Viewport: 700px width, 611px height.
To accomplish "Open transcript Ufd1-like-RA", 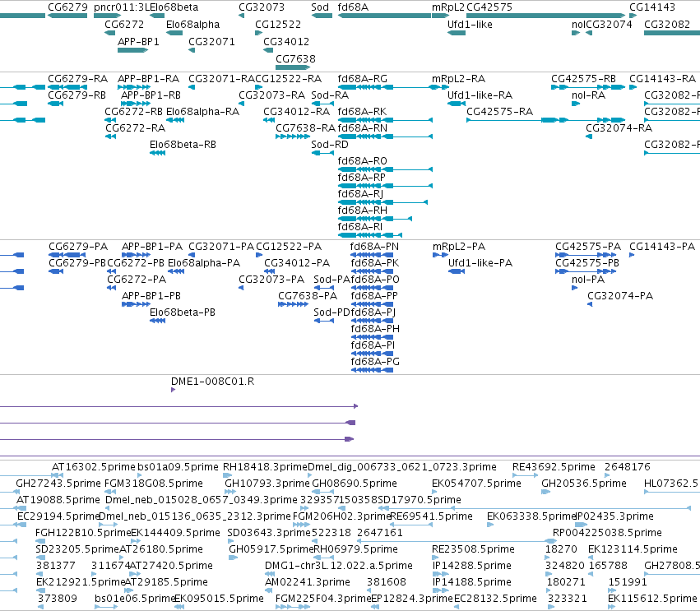I will point(480,95).
